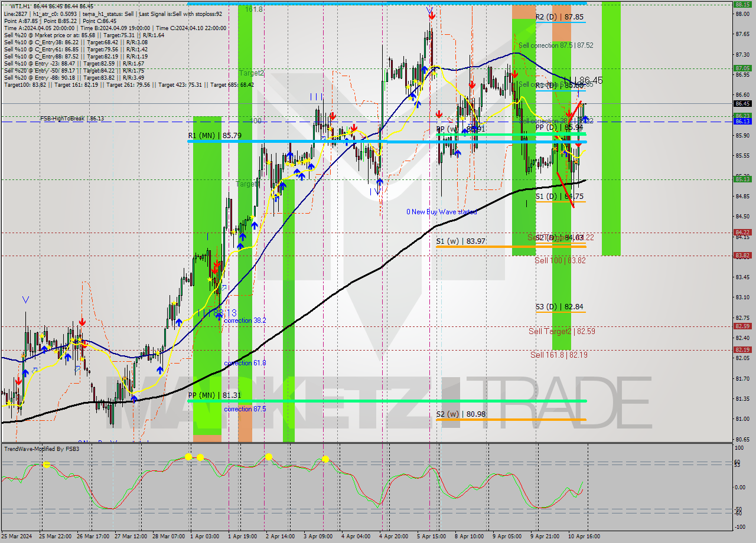This screenshot has width=756, height=543.
Task: Click the '2 Apr 14:00' time label
Action: (x=280, y=536)
